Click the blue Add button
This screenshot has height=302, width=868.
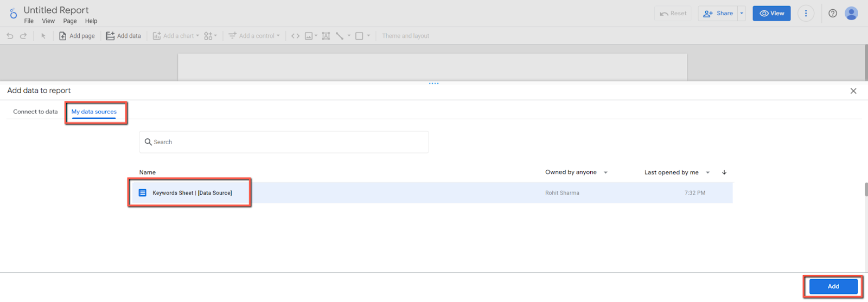(x=833, y=286)
